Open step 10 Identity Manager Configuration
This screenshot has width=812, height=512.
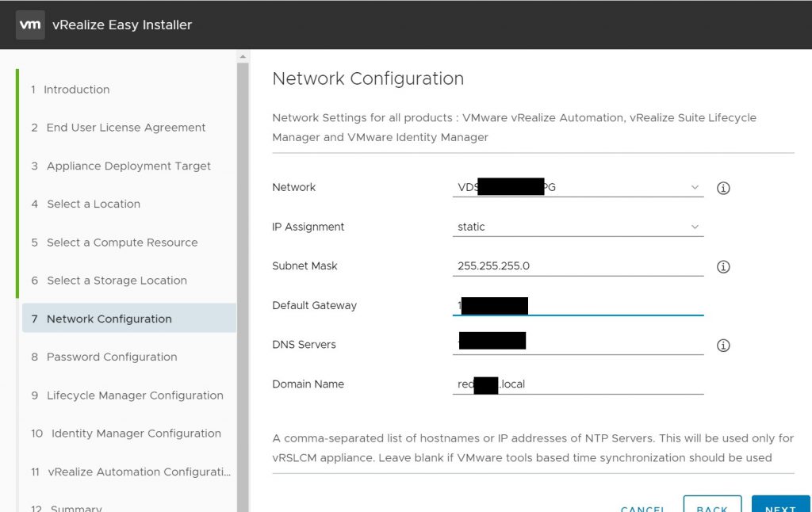pyautogui.click(x=126, y=434)
